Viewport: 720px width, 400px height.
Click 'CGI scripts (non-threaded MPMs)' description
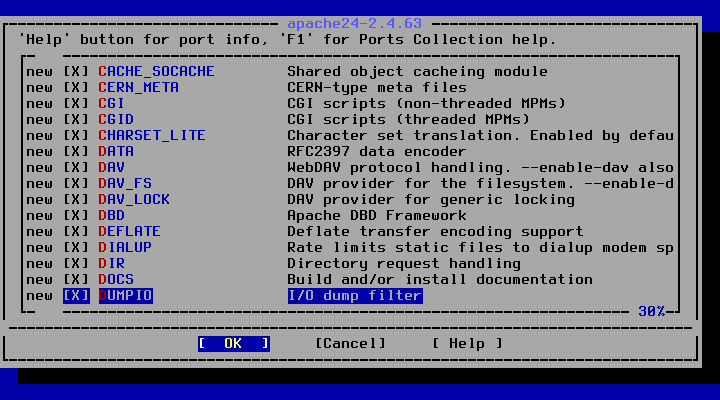click(x=427, y=104)
